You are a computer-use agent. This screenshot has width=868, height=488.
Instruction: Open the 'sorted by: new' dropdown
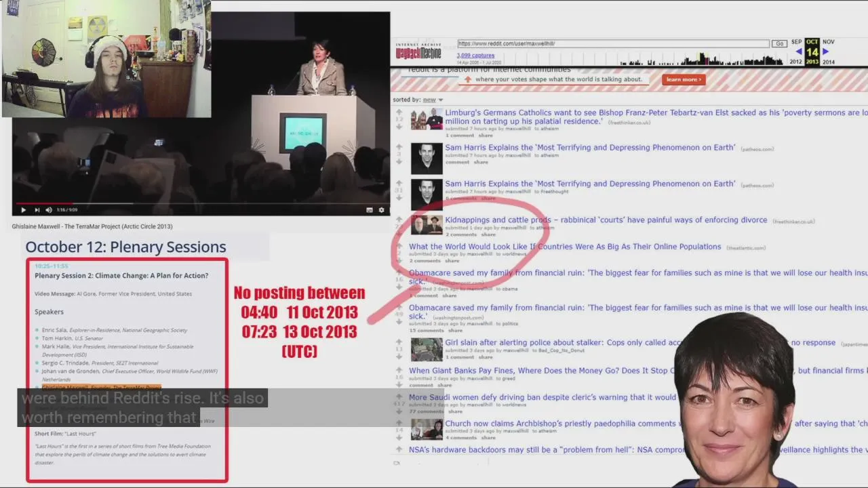[x=432, y=100]
